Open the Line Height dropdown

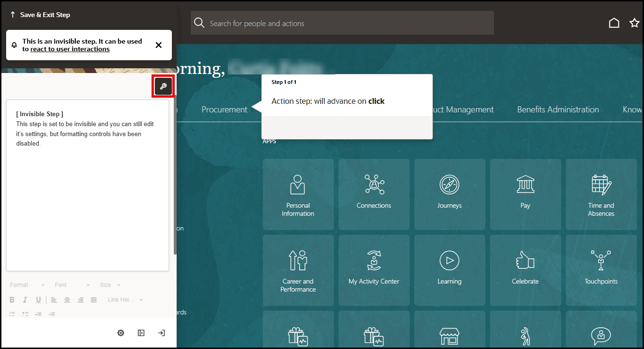125,300
